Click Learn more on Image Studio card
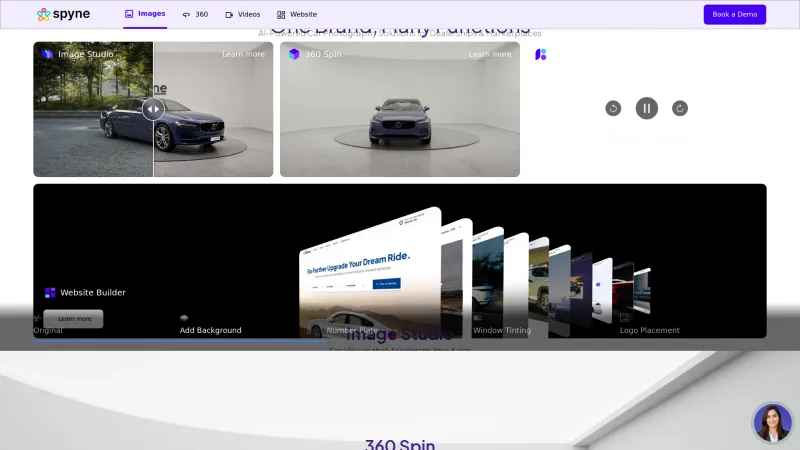This screenshot has width=800, height=450. click(243, 54)
